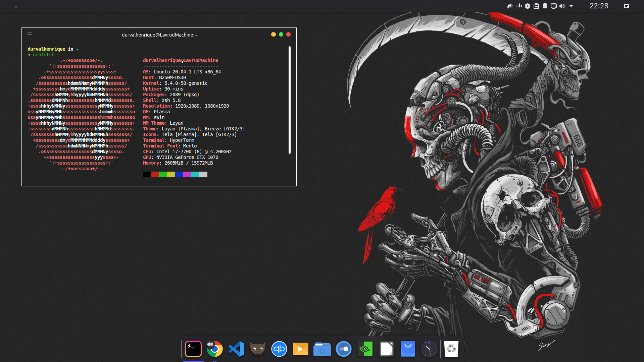The width and height of the screenshot is (644, 362).
Task: Open the top-left panel application menu
Action: [x=16, y=6]
